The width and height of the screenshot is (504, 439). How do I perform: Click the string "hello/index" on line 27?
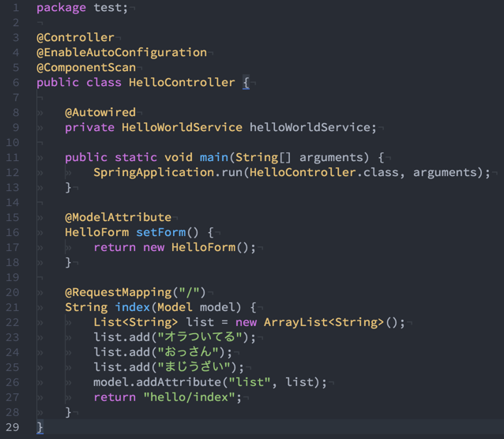[x=189, y=397]
